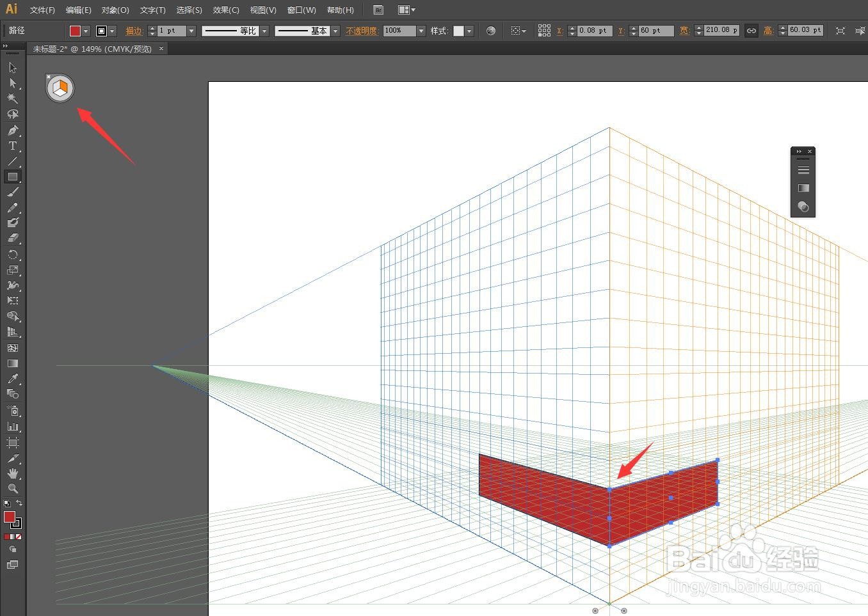The width and height of the screenshot is (868, 616).
Task: Select the Slice tool
Action: pos(13,458)
